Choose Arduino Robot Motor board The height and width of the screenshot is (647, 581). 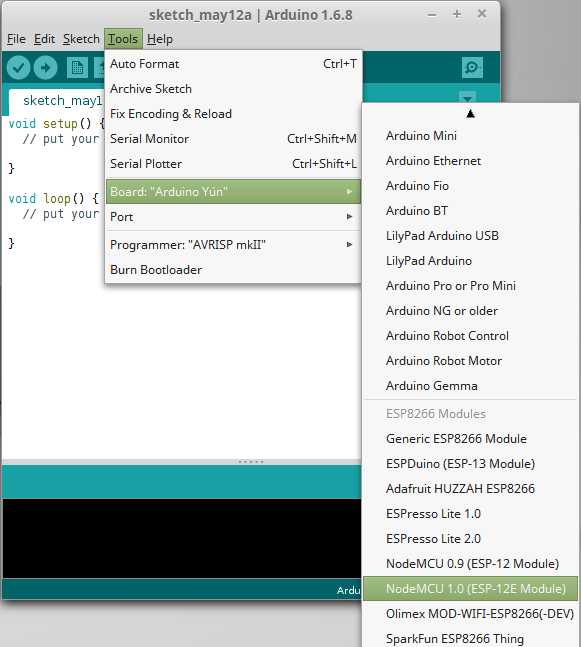[x=470, y=361]
